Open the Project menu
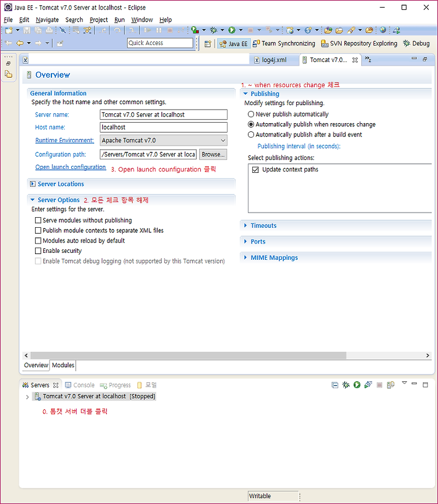Image resolution: width=438 pixels, height=504 pixels. 99,20
